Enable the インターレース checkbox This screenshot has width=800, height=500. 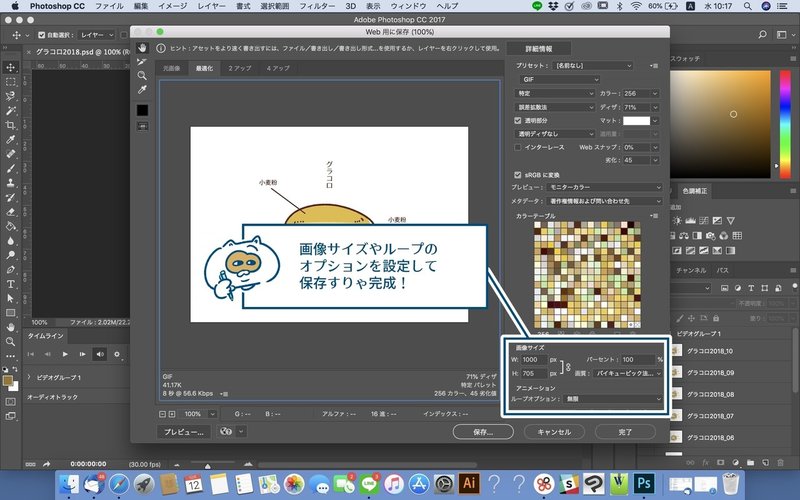coord(518,147)
